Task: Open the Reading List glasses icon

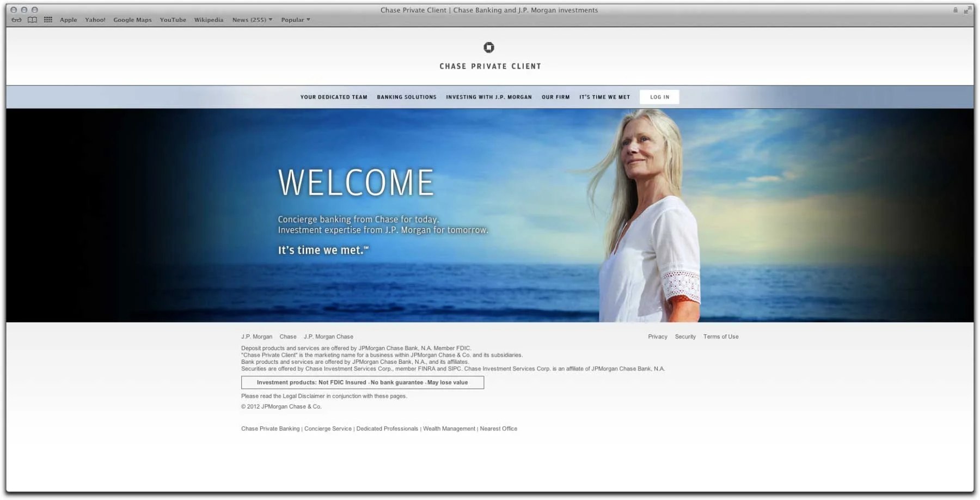Action: click(x=17, y=20)
